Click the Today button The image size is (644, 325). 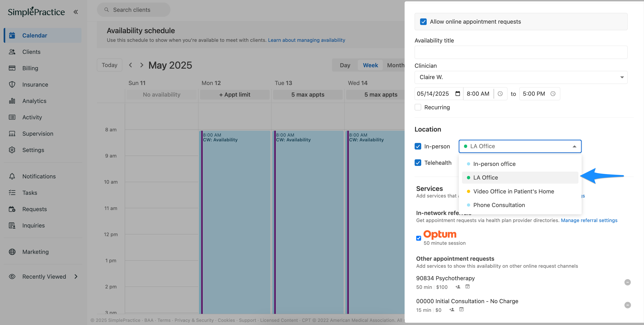click(109, 65)
